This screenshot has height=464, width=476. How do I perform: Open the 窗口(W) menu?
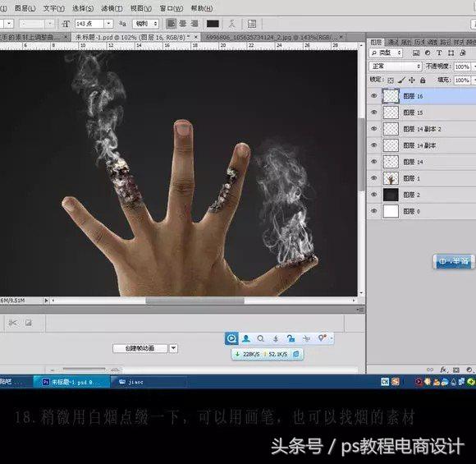[x=172, y=8]
